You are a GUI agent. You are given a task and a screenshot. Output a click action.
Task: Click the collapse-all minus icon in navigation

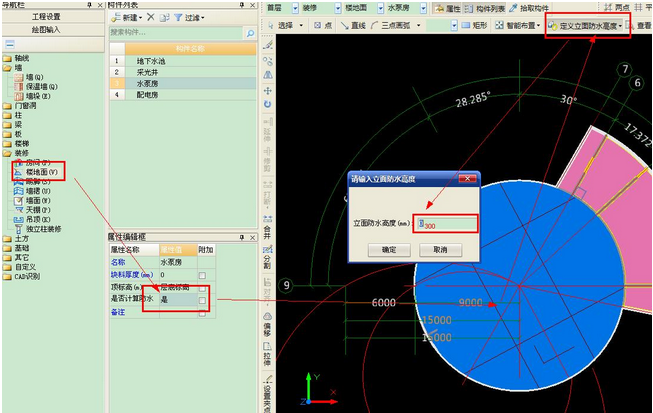pyautogui.click(x=10, y=45)
